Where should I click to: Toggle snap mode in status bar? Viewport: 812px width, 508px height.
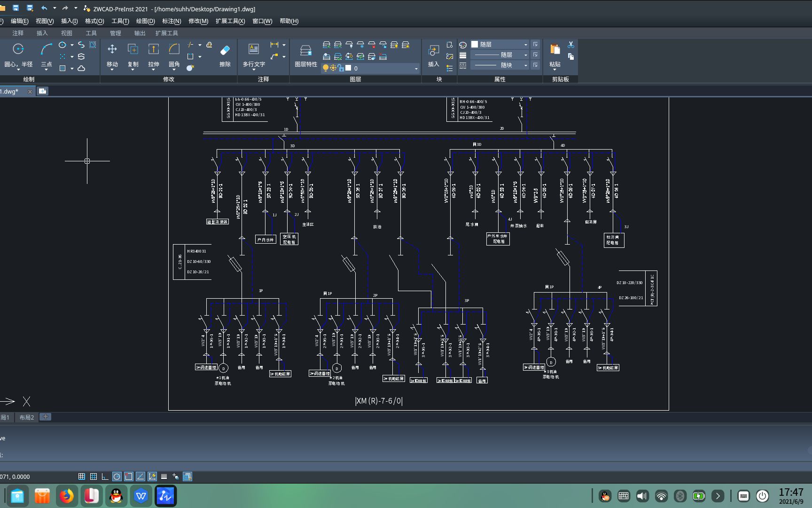[x=81, y=476]
